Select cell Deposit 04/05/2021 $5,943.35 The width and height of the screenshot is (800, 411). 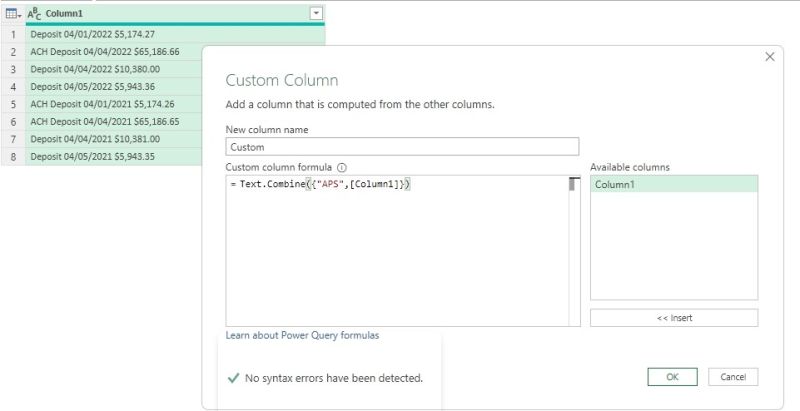coord(114,157)
